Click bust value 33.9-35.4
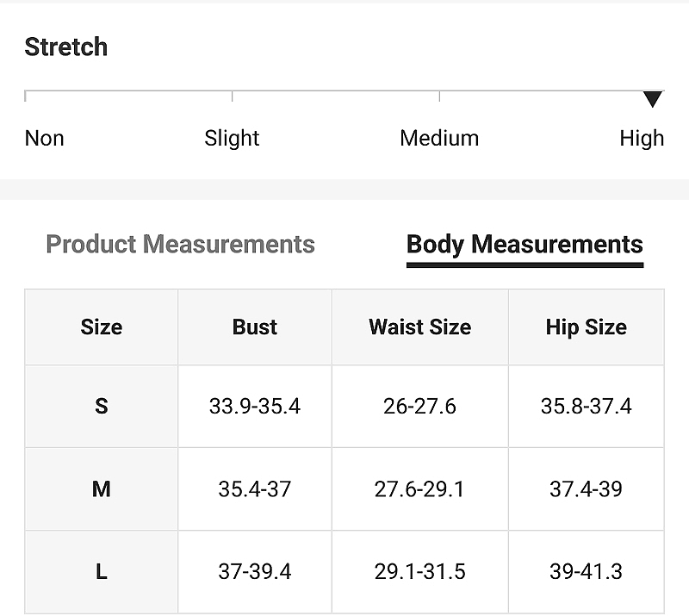 [x=255, y=406]
